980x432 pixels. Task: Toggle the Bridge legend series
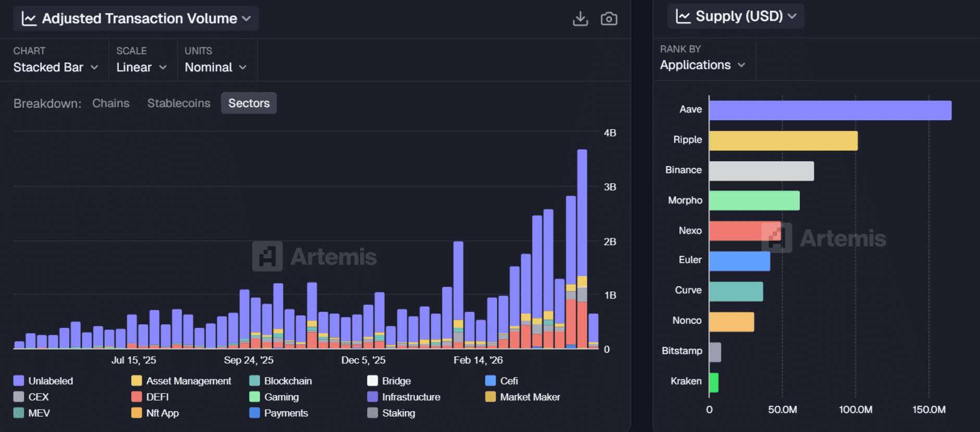[389, 380]
